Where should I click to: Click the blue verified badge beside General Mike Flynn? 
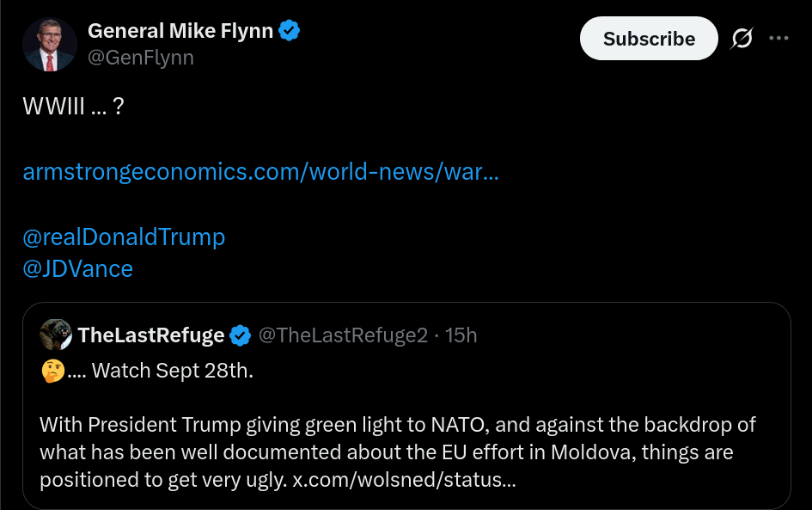pos(290,32)
